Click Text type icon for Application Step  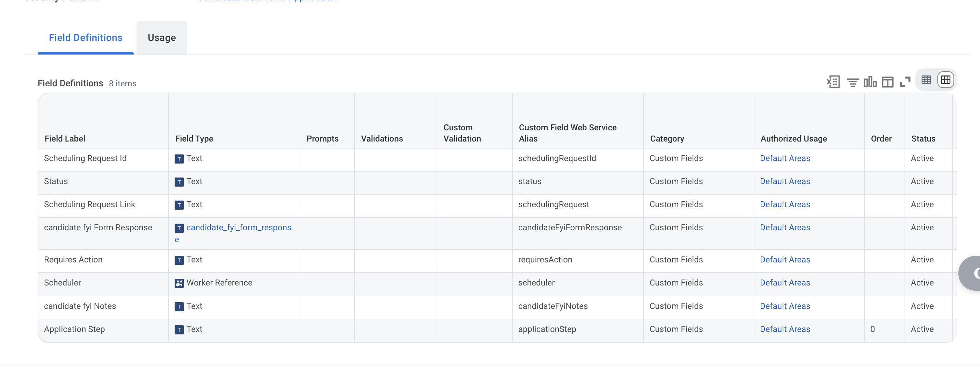[179, 330]
